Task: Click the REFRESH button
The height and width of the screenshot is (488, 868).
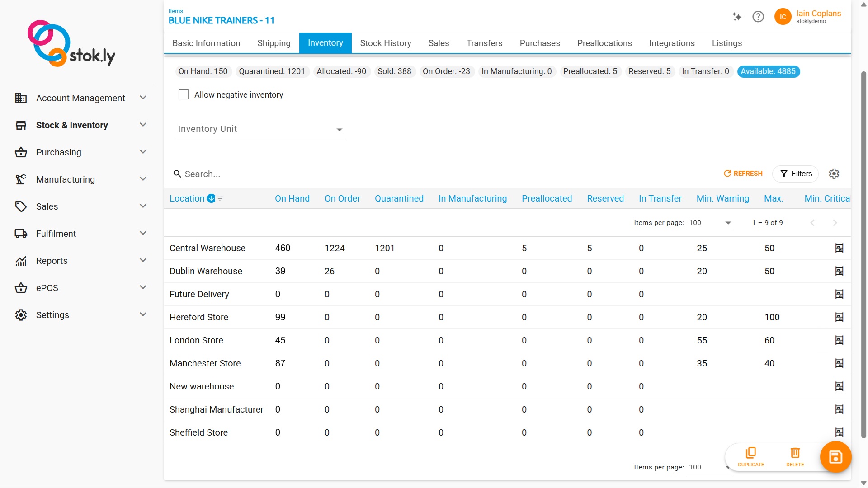Action: pyautogui.click(x=743, y=174)
